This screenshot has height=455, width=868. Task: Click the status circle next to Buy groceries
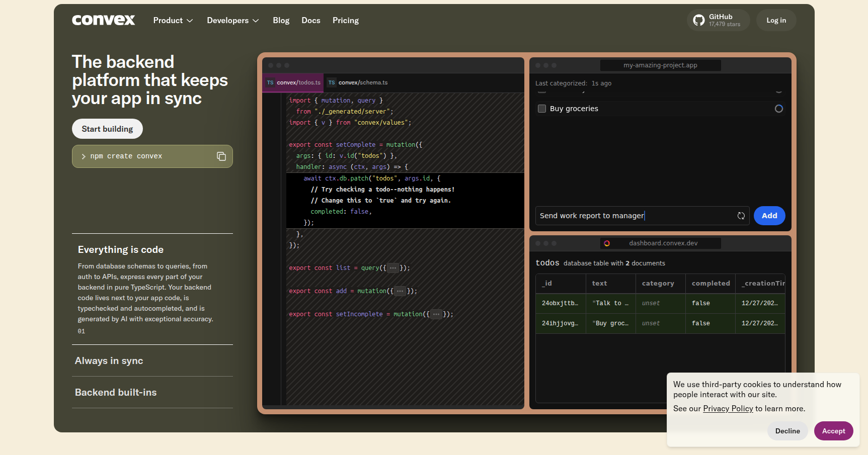tap(779, 108)
